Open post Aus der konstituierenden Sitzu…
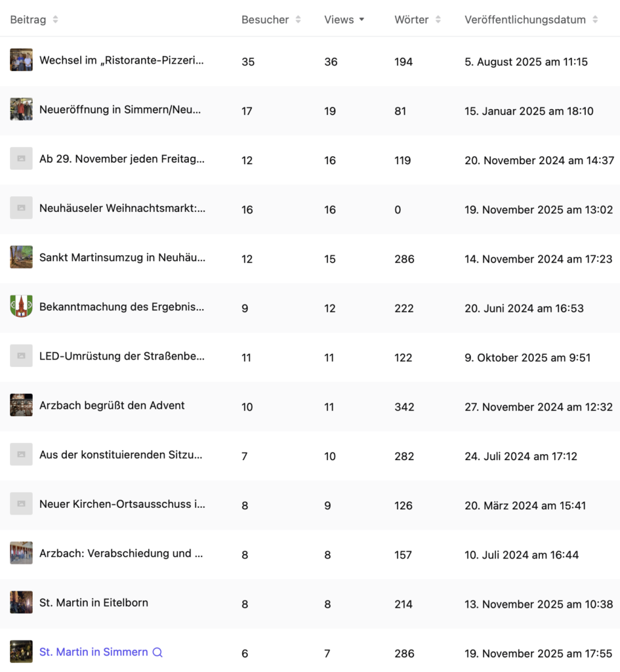Viewport: 620px width, 672px height. point(121,455)
